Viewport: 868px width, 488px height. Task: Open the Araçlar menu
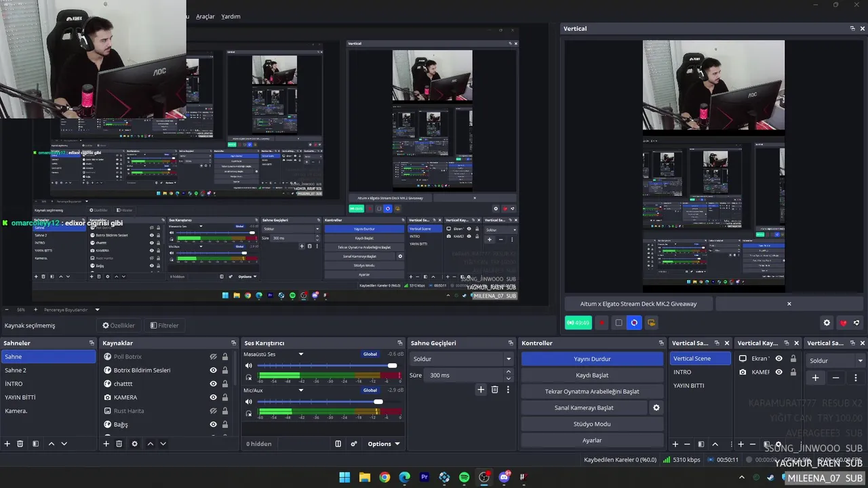(205, 16)
